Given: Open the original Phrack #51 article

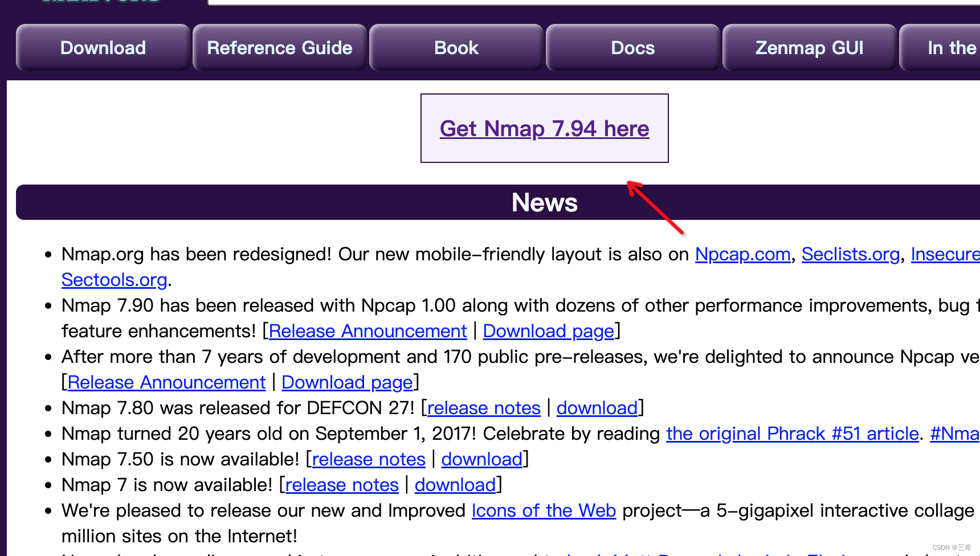Looking at the screenshot, I should point(793,434).
